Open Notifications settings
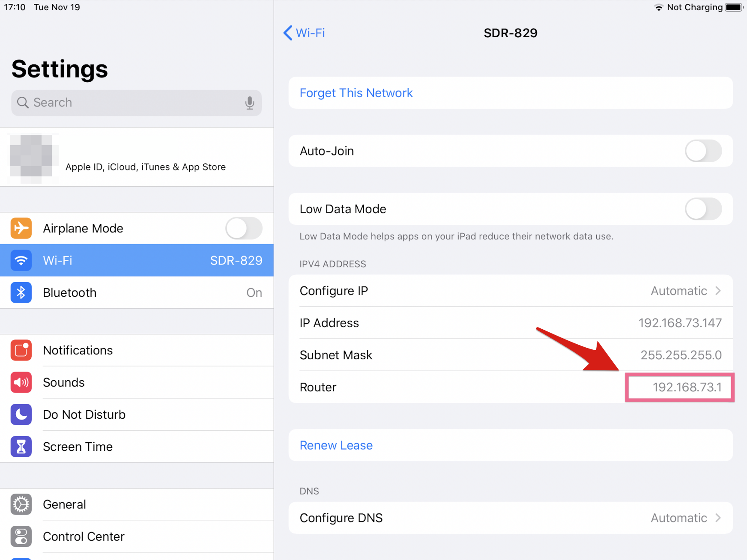747x560 pixels. pyautogui.click(x=137, y=350)
